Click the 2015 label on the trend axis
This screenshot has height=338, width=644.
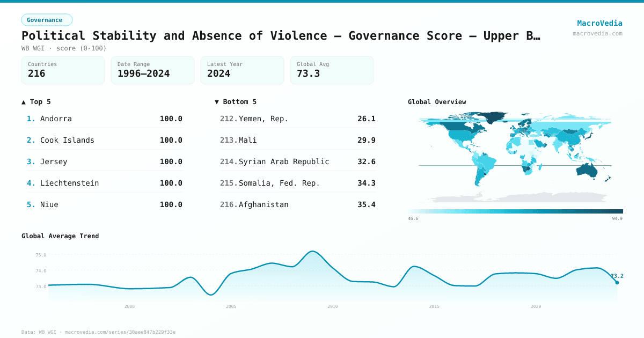coord(434,306)
